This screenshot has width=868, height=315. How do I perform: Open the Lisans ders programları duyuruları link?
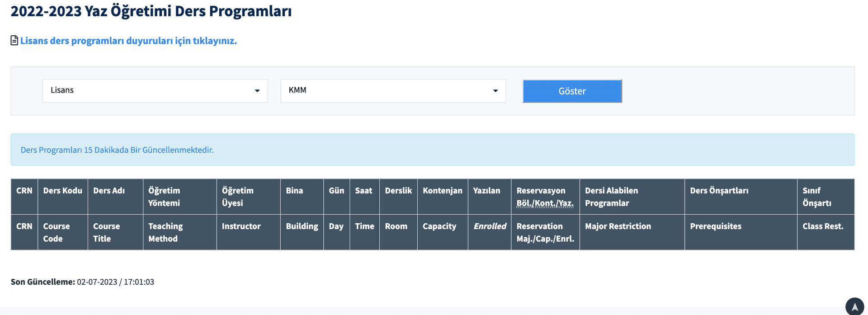click(128, 41)
